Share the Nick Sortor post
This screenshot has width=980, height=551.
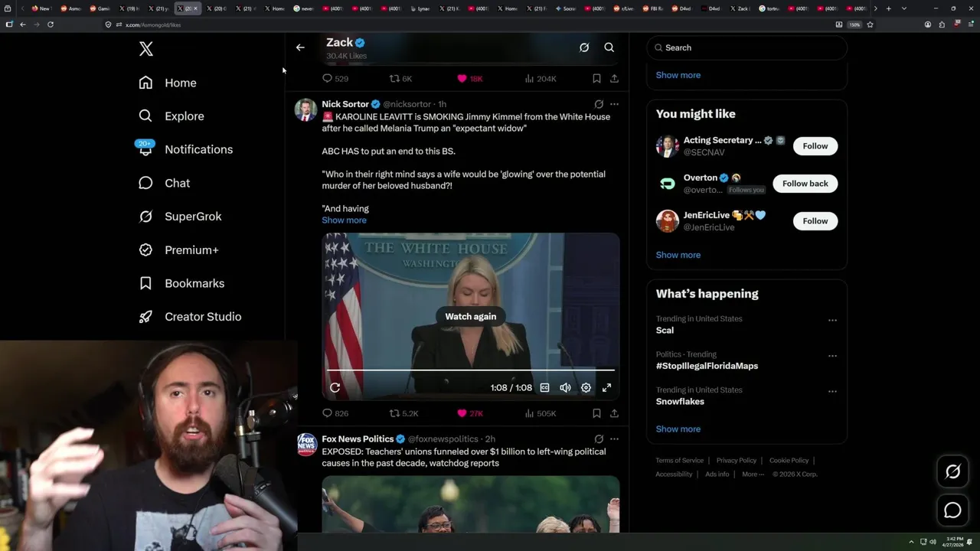pyautogui.click(x=614, y=413)
